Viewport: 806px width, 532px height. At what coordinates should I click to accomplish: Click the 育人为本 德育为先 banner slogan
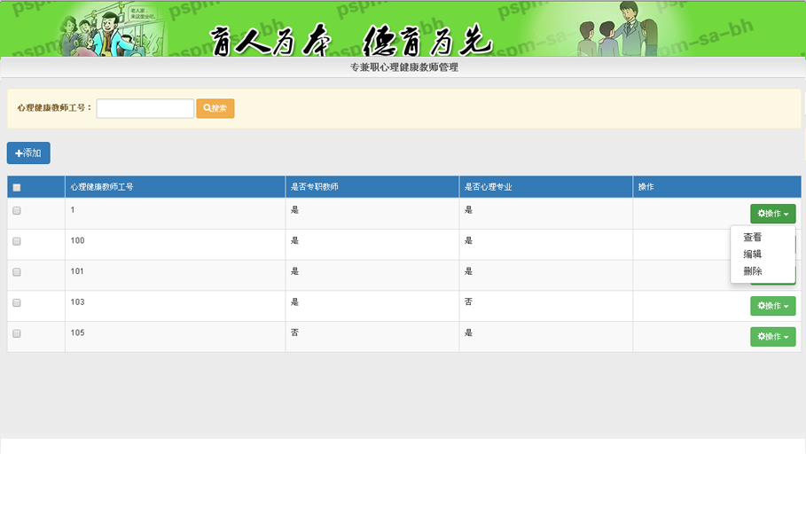pyautogui.click(x=350, y=39)
